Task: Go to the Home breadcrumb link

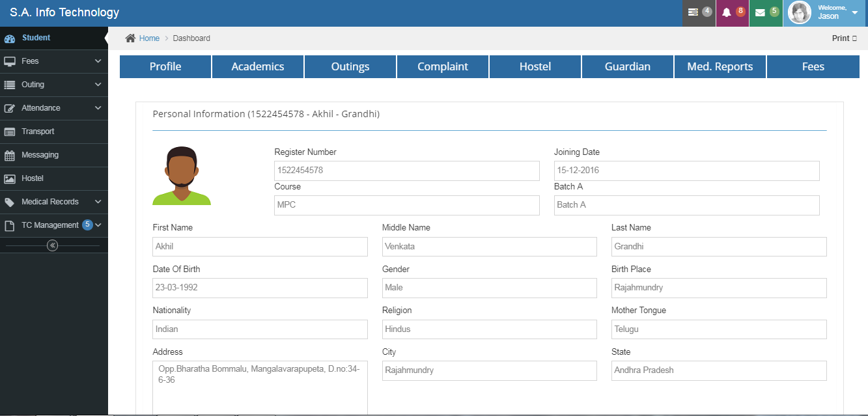Action: 149,38
